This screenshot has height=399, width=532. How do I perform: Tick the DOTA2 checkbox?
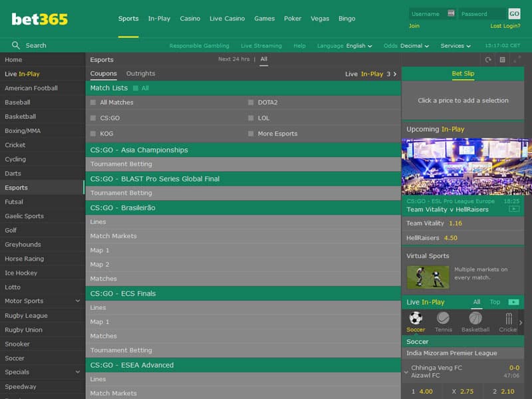[251, 102]
